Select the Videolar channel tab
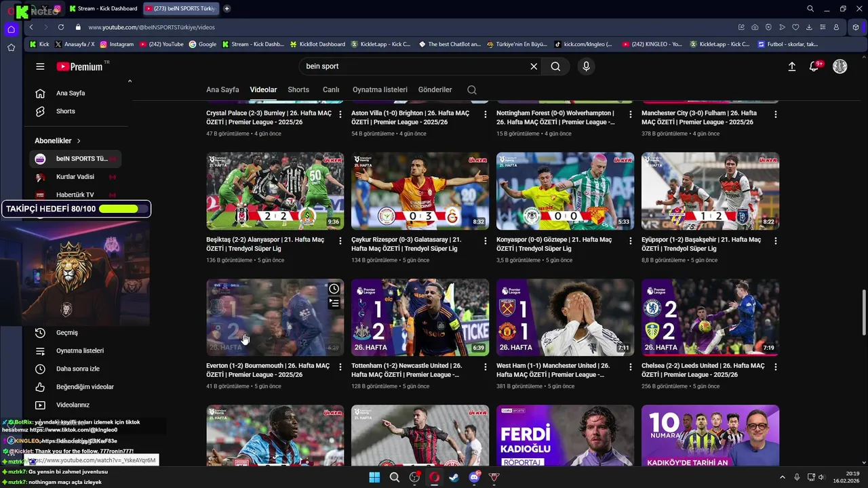This screenshot has width=868, height=488. click(263, 89)
